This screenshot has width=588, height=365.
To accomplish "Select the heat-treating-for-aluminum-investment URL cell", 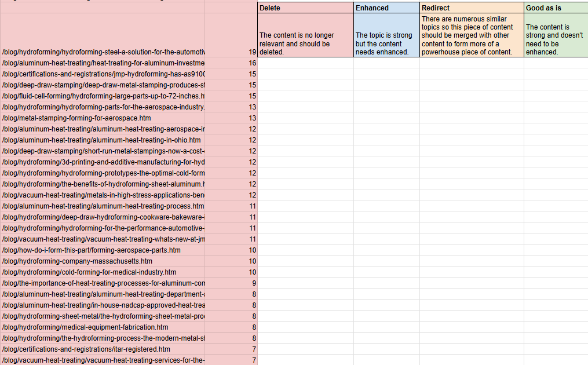I will click(x=103, y=63).
